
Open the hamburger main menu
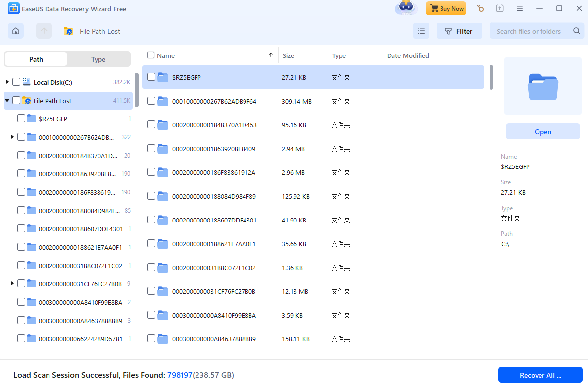coord(519,8)
